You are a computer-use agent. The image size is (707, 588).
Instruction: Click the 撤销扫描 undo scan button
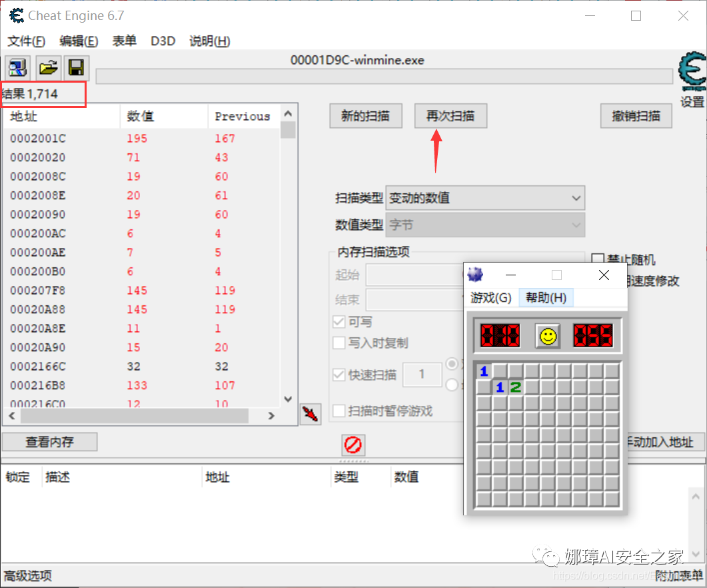(636, 116)
